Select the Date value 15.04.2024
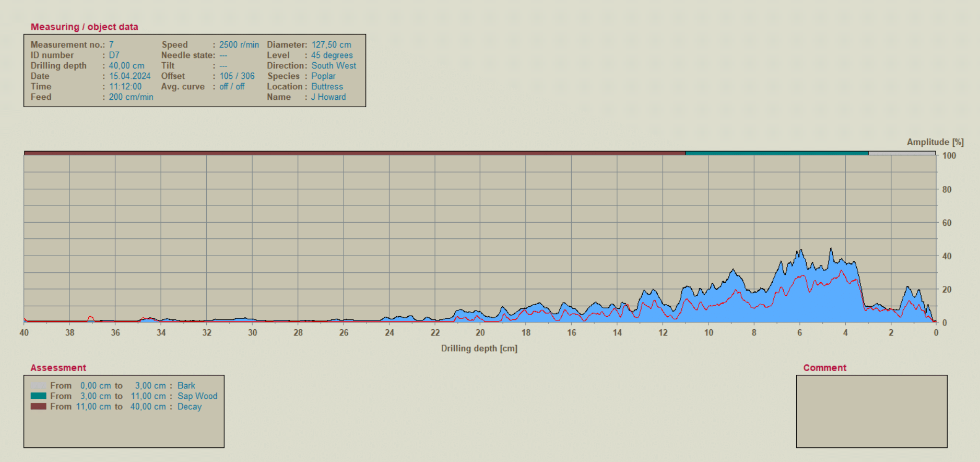The width and height of the screenshot is (980, 462). (129, 76)
